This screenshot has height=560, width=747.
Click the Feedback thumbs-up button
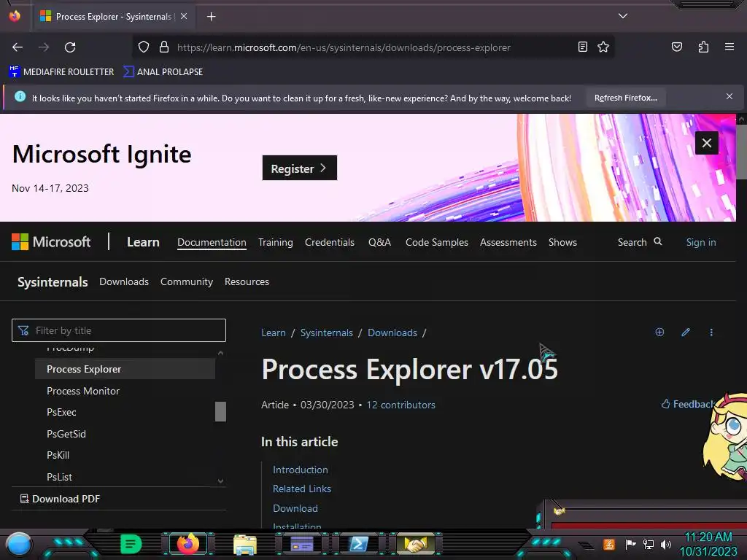point(687,404)
